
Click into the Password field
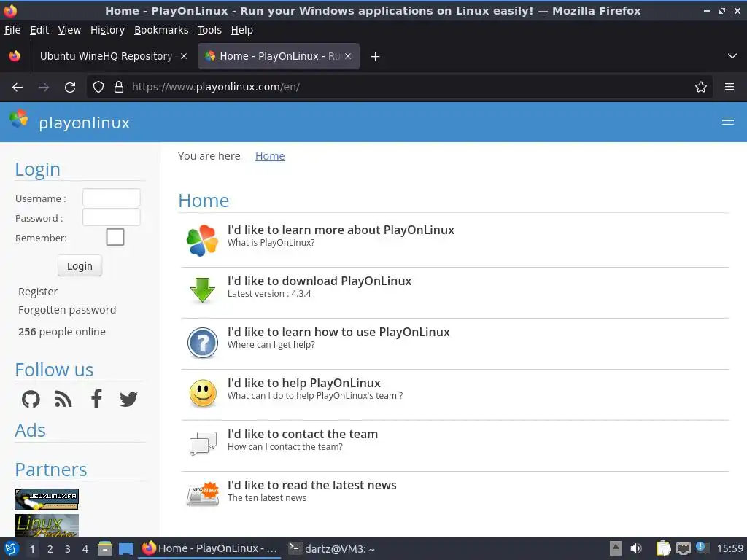tap(112, 217)
